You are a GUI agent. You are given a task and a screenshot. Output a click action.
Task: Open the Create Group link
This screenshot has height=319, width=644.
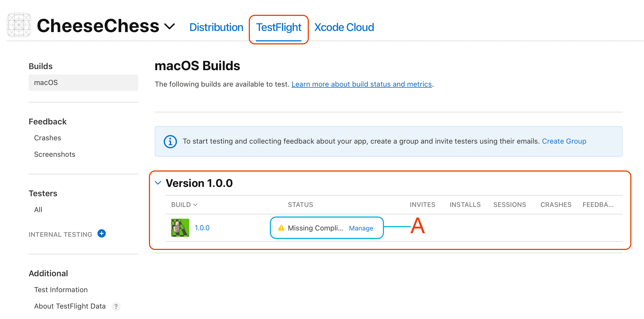pyautogui.click(x=564, y=141)
